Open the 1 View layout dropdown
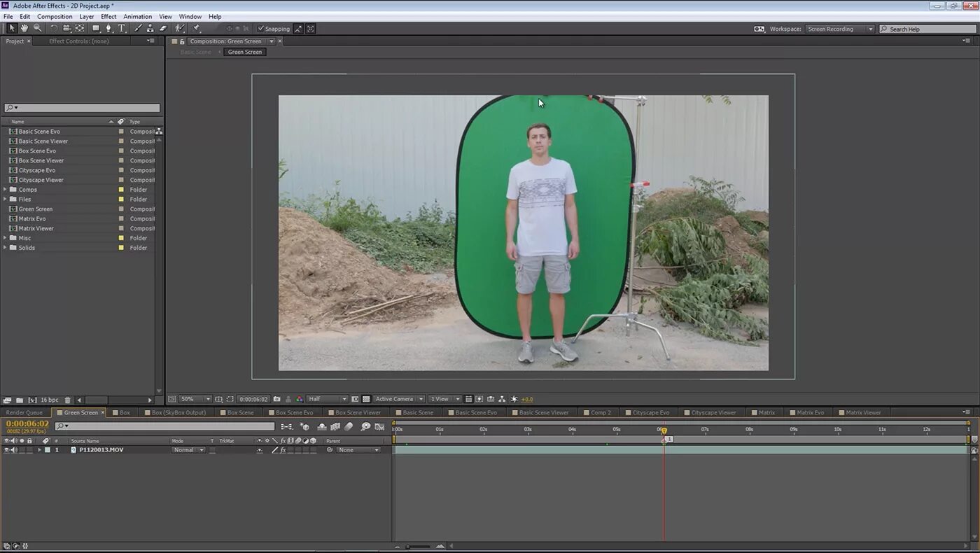Screen dimensions: 980x553 click(444, 399)
